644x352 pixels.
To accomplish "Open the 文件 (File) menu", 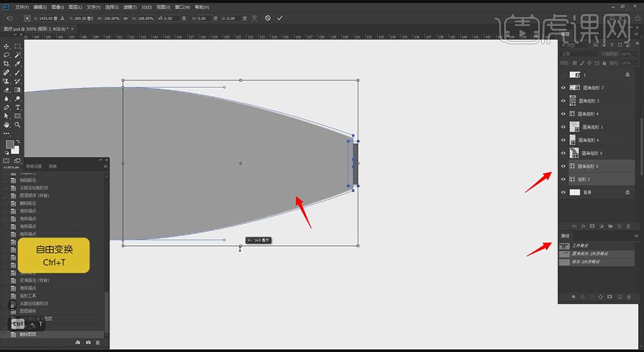I will pyautogui.click(x=21, y=7).
